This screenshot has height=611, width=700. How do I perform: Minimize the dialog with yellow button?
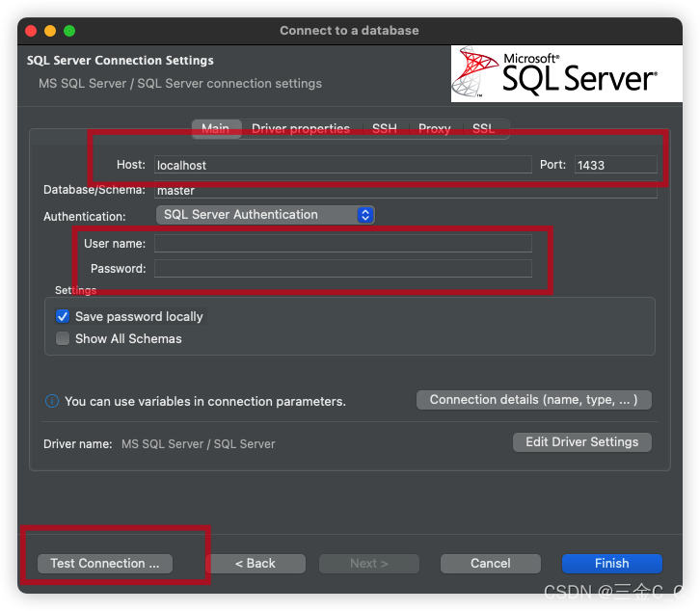(50, 31)
